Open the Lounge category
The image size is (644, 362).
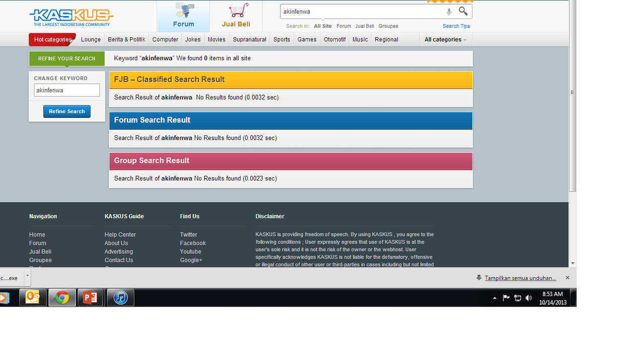click(x=91, y=40)
